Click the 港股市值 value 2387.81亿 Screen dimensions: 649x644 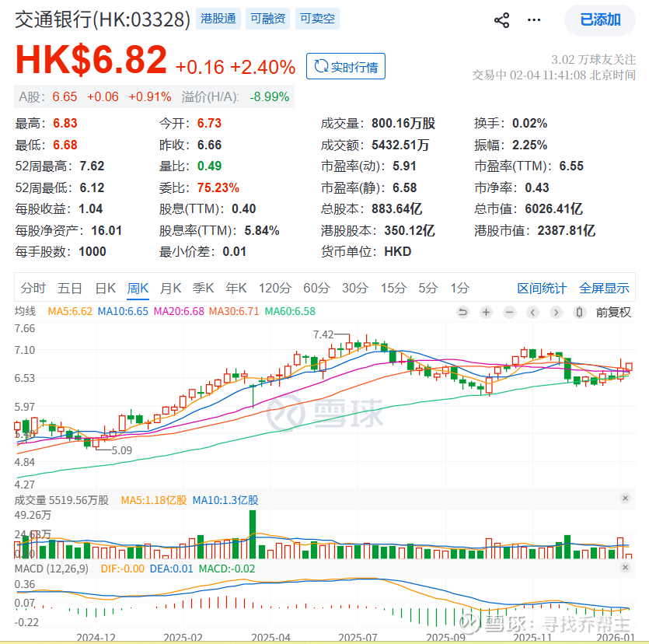(x=567, y=230)
